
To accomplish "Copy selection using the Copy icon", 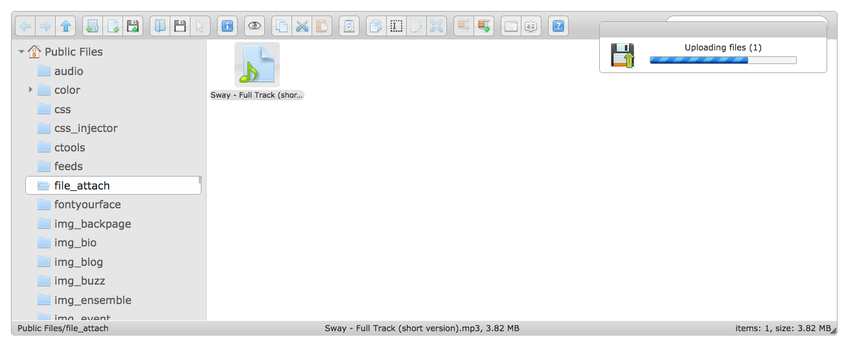I will [x=282, y=26].
